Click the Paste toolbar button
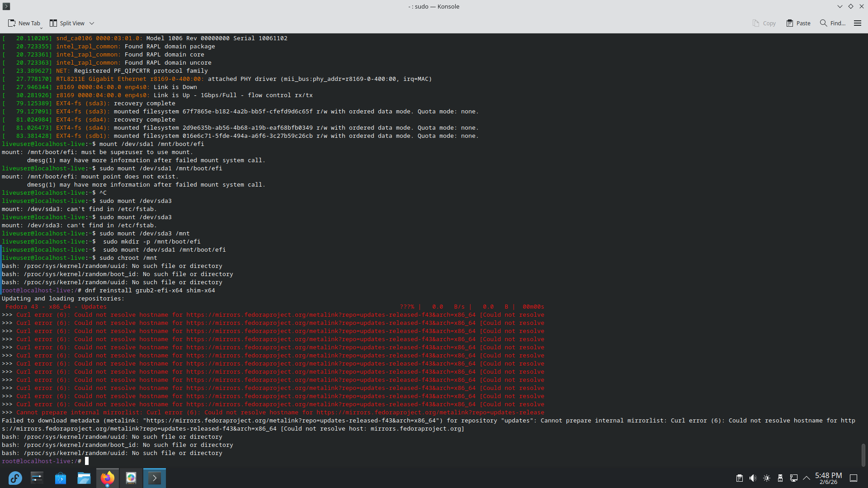868x488 pixels. 798,23
